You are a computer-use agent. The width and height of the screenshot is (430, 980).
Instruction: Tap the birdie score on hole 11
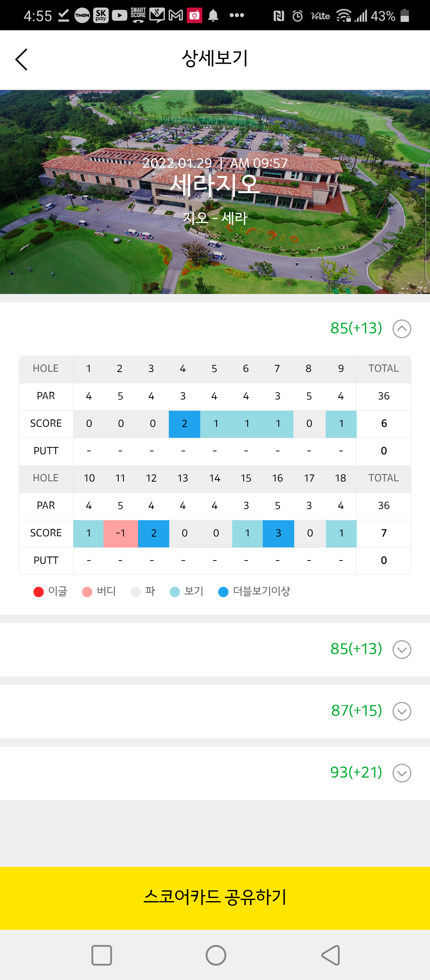[120, 533]
